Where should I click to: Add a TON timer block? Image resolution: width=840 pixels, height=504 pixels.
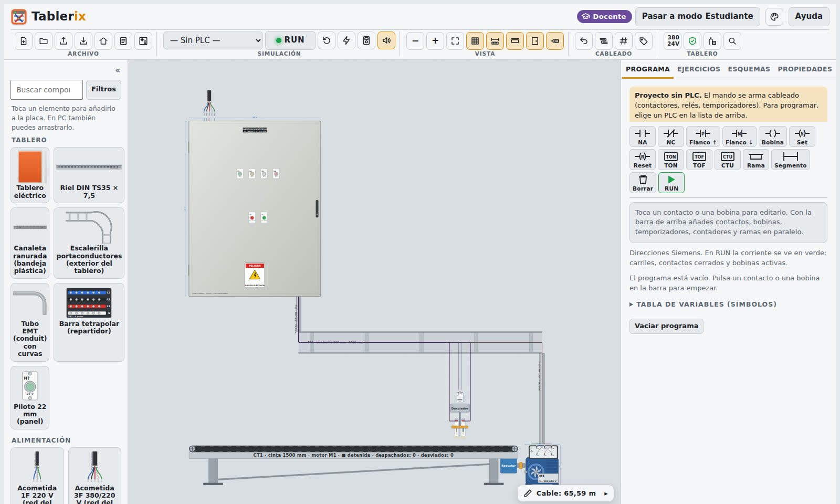tap(671, 160)
